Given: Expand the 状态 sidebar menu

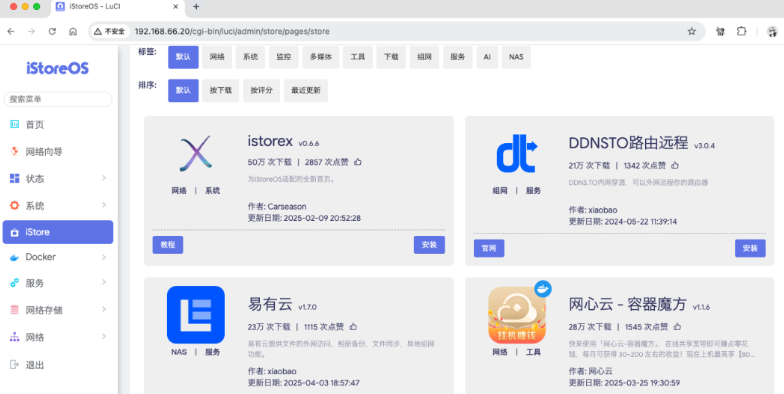Looking at the screenshot, I should click(58, 178).
